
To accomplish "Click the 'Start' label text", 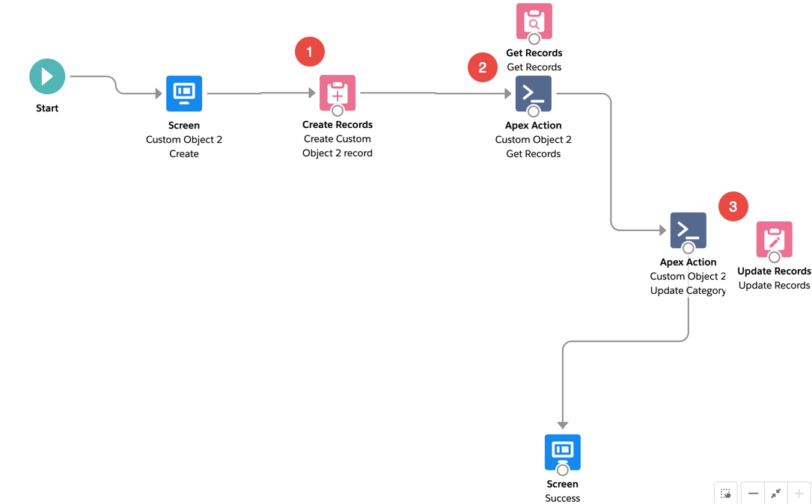I will point(47,108).
